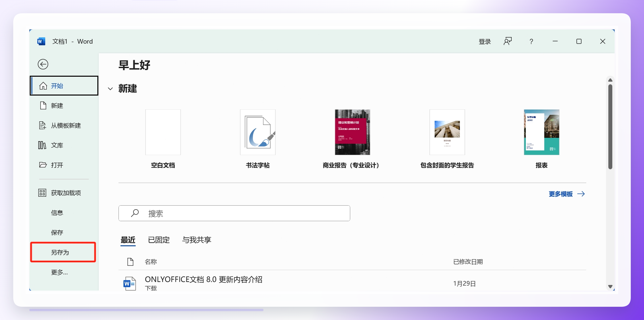Create a 空白文档 from its thumbnail
The height and width of the screenshot is (320, 644).
163,132
